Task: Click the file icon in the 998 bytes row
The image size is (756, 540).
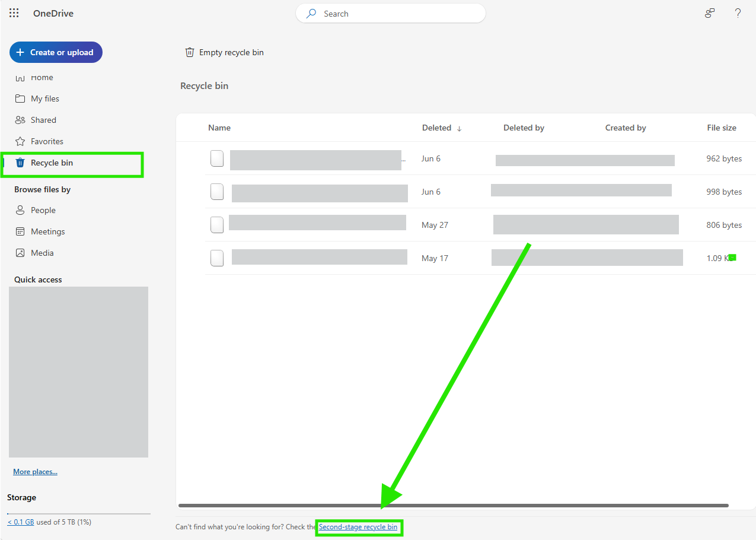Action: pos(218,192)
